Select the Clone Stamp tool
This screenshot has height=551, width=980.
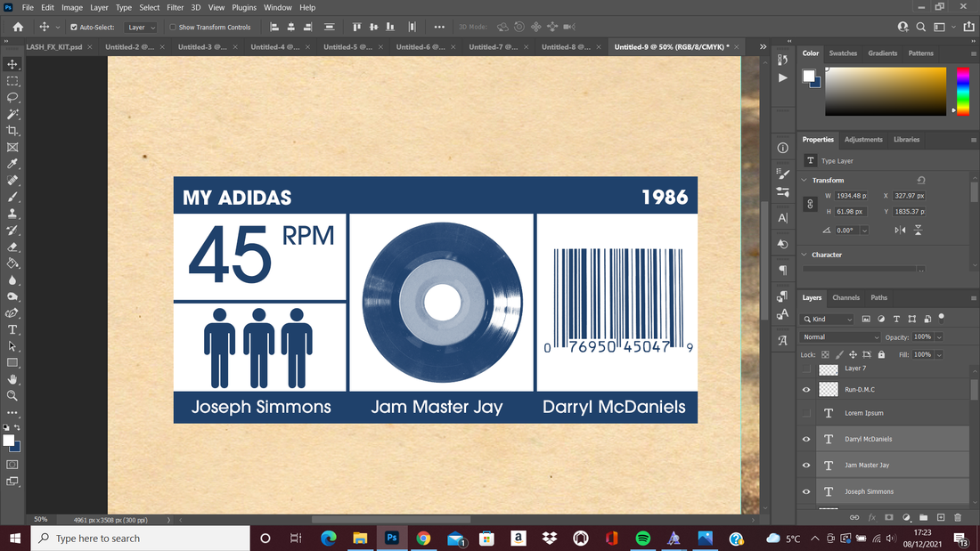(x=12, y=214)
